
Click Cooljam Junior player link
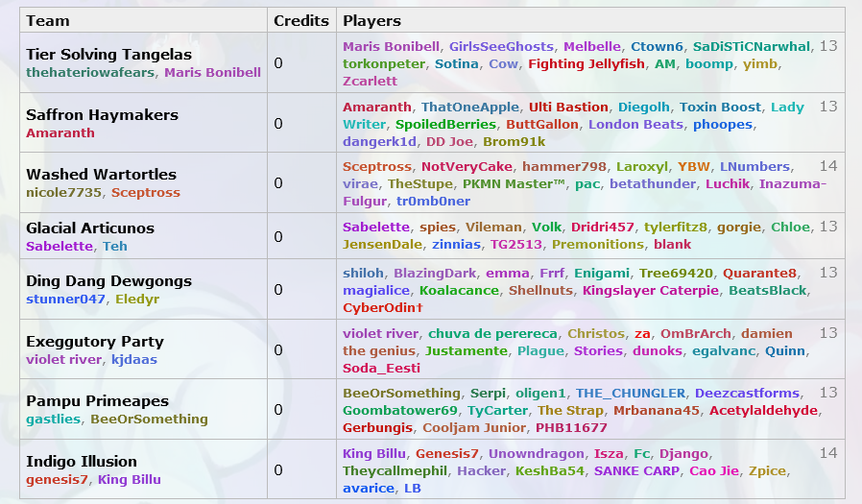click(x=474, y=427)
